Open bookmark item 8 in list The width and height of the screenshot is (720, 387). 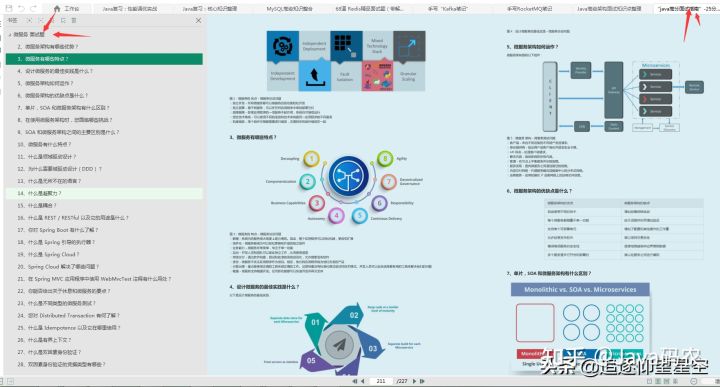coord(64,120)
